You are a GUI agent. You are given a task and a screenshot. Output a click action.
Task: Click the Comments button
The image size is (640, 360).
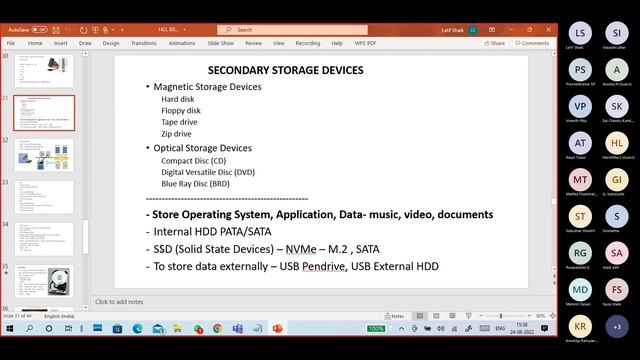point(532,43)
